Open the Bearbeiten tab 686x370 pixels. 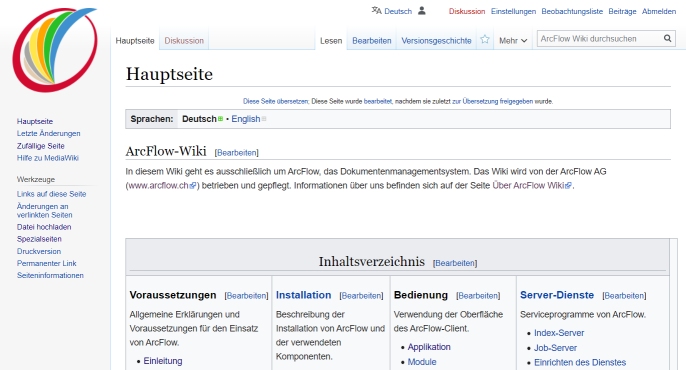371,41
